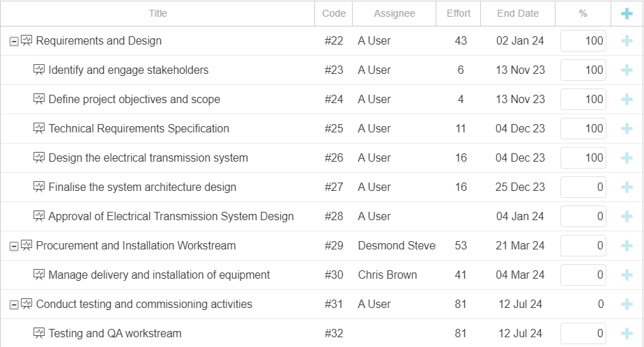
Task: Collapse the Requirements and Design group
Action: coord(14,42)
